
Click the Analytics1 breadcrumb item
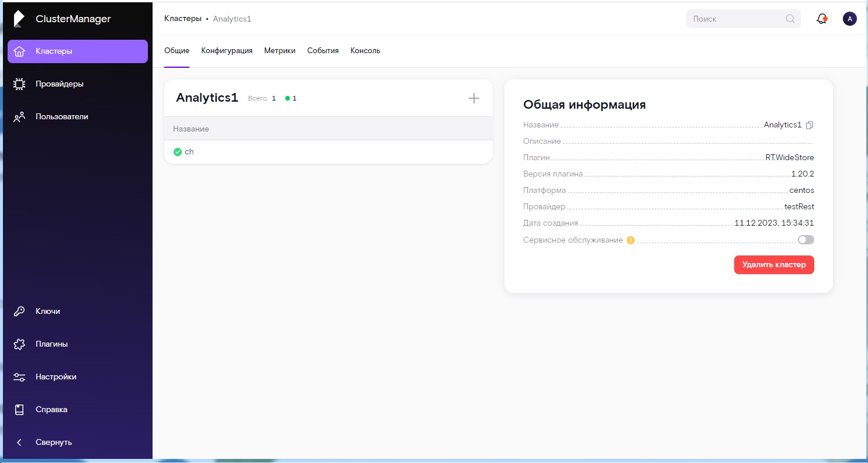pyautogui.click(x=232, y=19)
